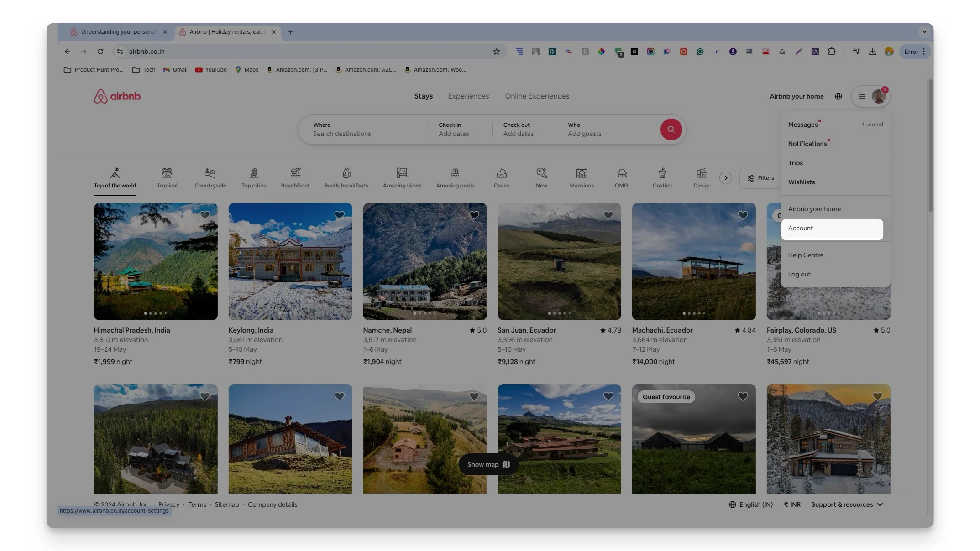Screen dimensions: 980x551
Task: Select the Countryside category icon
Action: coord(210,173)
